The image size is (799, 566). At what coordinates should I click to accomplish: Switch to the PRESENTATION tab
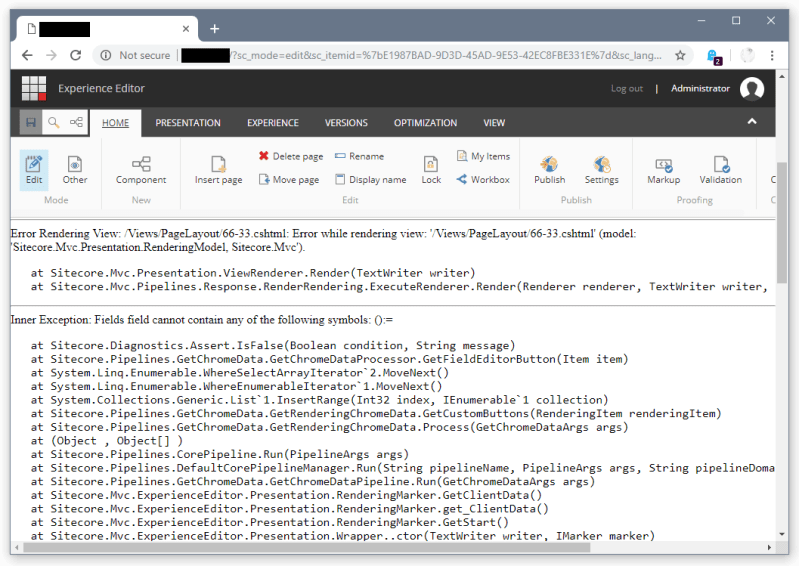click(188, 123)
